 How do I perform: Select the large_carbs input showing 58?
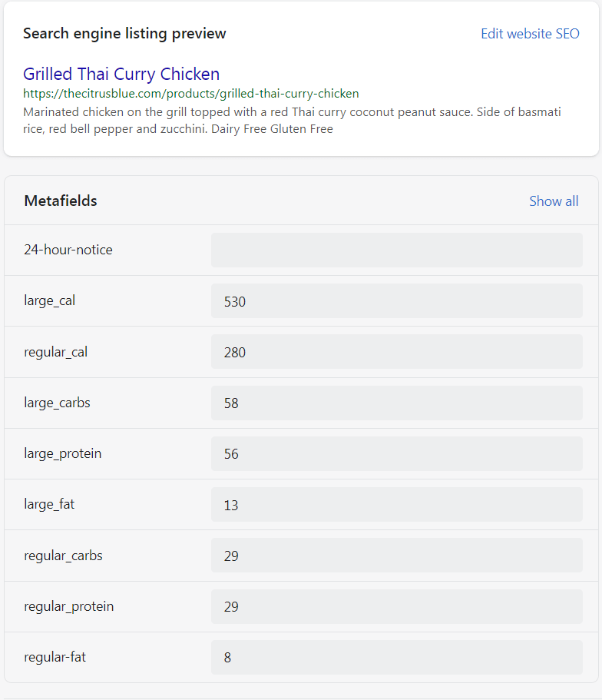pyautogui.click(x=396, y=403)
